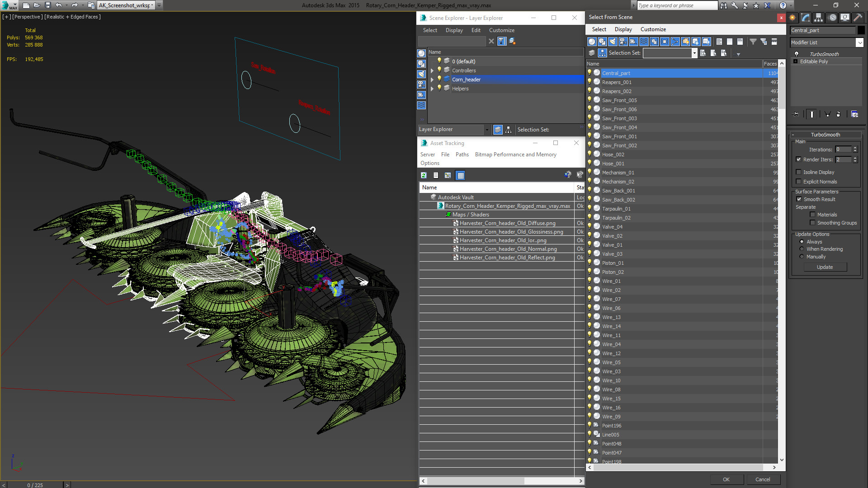Screen dimensions: 868x488
Task: Toggle Display Bone Objects filter in Select From Scene
Action: pos(675,42)
